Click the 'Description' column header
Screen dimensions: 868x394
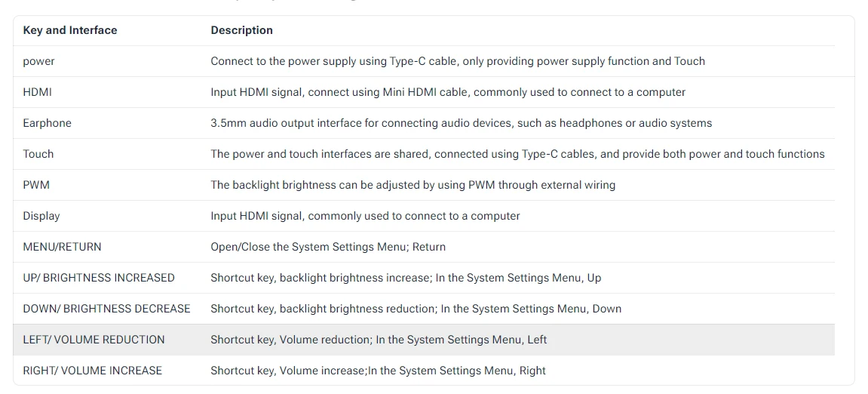pyautogui.click(x=241, y=31)
